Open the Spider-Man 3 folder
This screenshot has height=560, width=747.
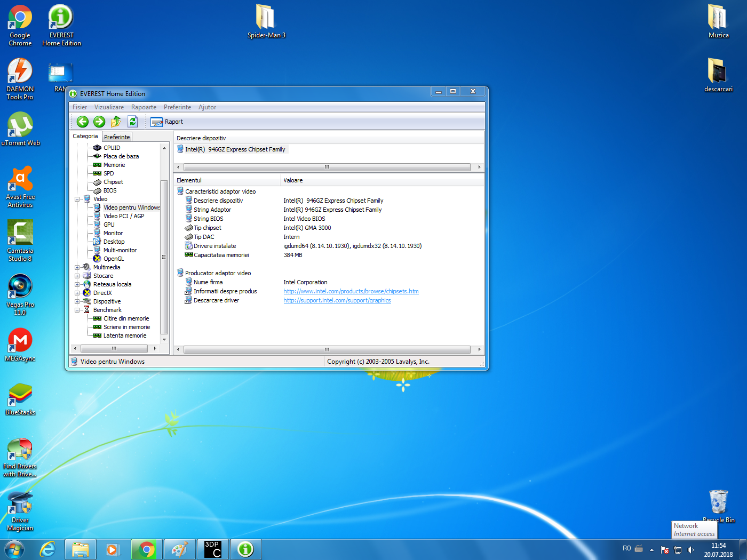pos(266,21)
